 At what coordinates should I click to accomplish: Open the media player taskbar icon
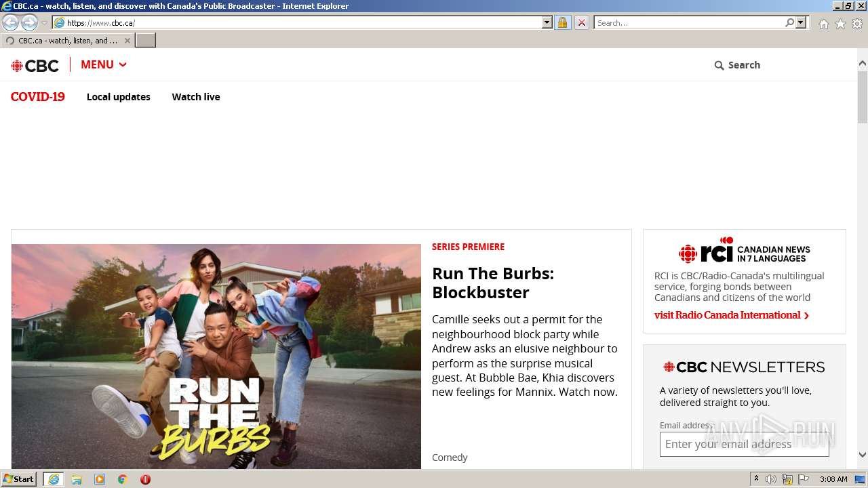(x=100, y=479)
